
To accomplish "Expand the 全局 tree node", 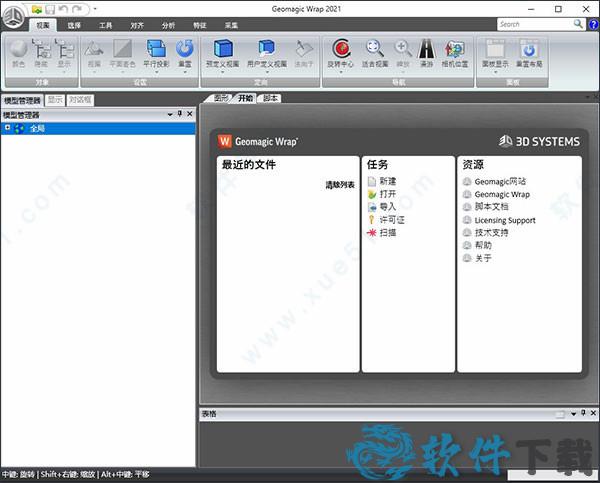I will coord(8,128).
